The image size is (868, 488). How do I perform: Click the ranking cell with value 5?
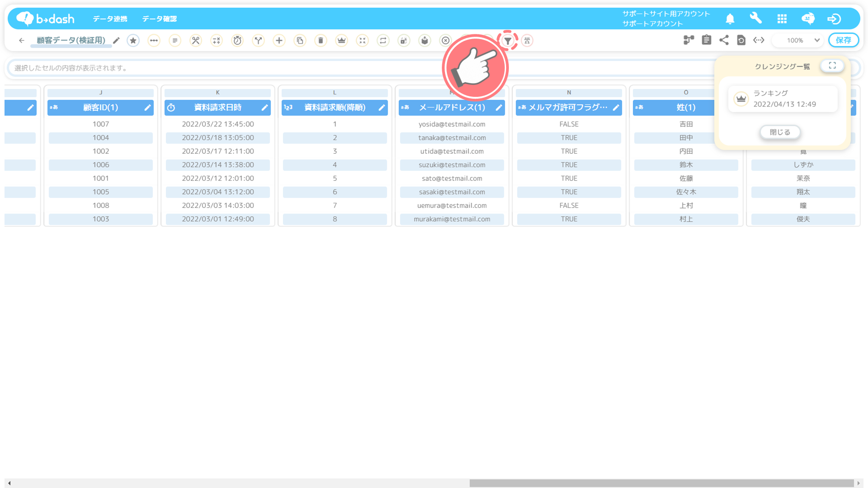(335, 178)
